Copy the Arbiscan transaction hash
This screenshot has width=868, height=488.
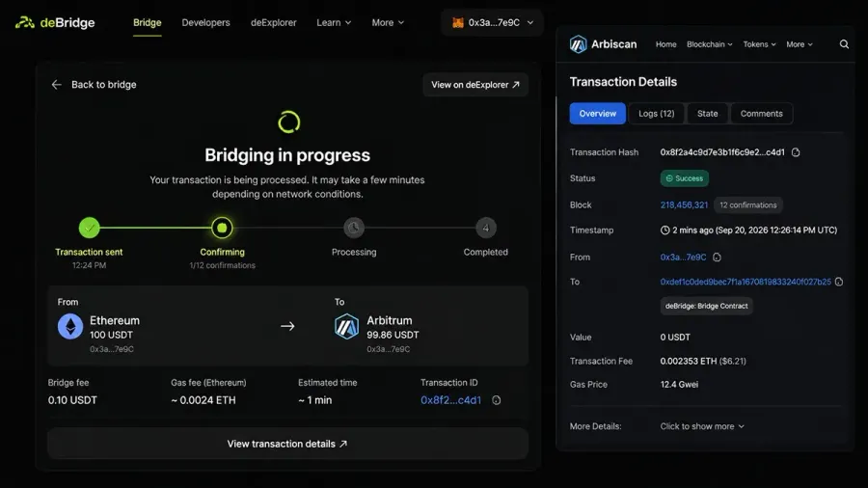coord(796,152)
